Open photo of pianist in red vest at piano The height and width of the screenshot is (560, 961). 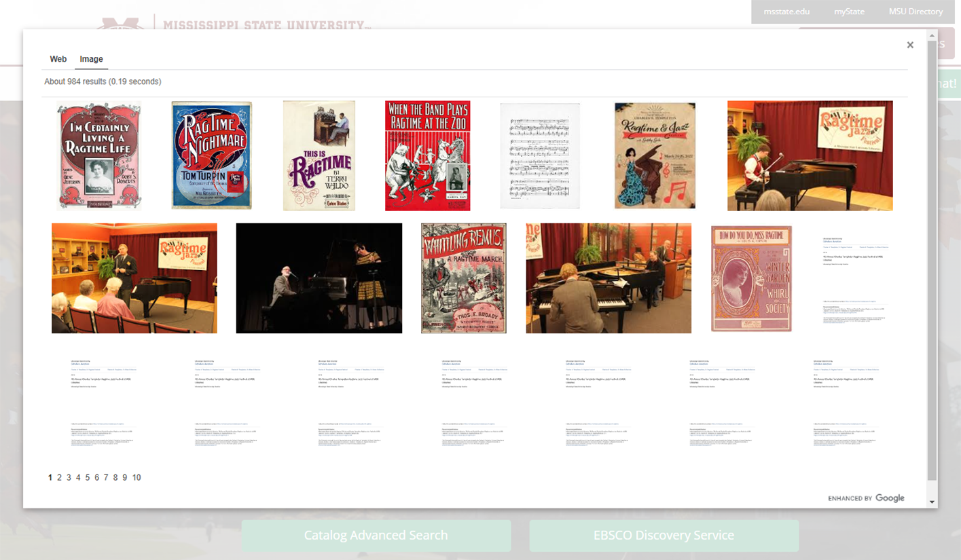[810, 156]
